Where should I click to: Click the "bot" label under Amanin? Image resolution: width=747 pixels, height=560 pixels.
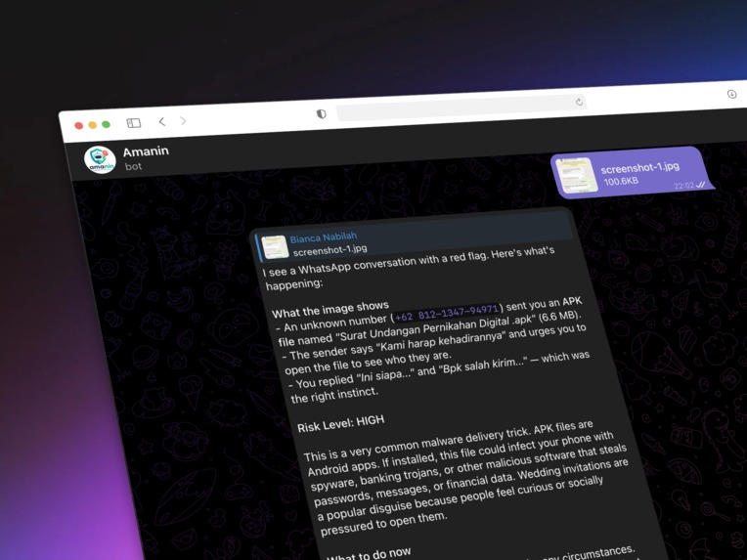(133, 166)
